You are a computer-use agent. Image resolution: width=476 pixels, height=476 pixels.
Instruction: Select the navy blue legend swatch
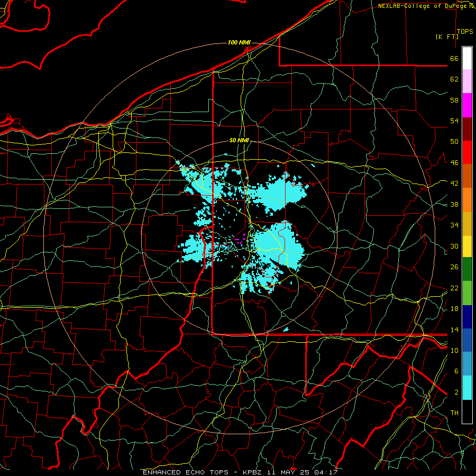click(467, 317)
